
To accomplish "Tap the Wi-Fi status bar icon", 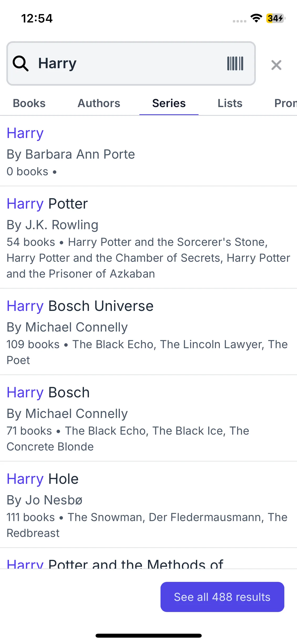I will (256, 18).
